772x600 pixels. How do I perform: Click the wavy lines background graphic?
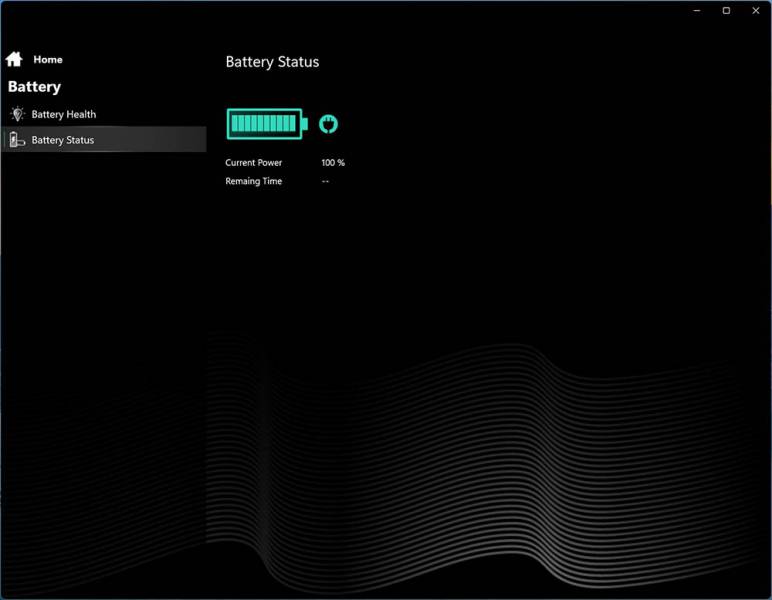[480, 460]
